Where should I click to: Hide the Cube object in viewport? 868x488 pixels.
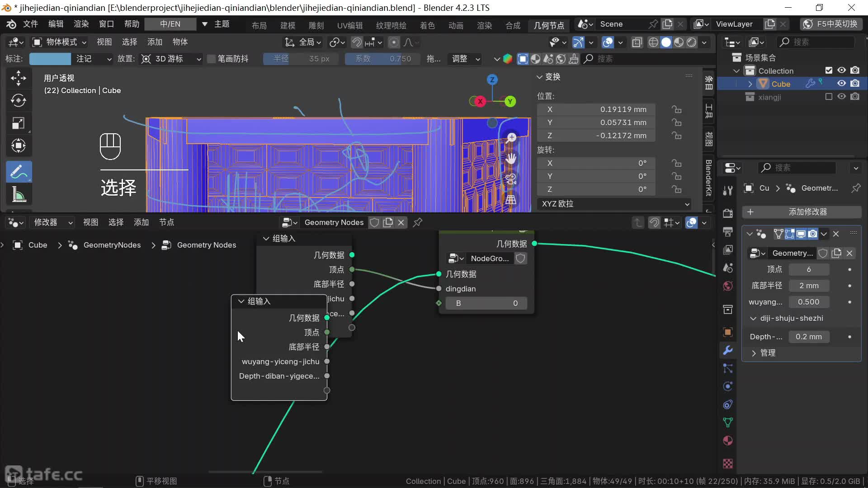[841, 84]
